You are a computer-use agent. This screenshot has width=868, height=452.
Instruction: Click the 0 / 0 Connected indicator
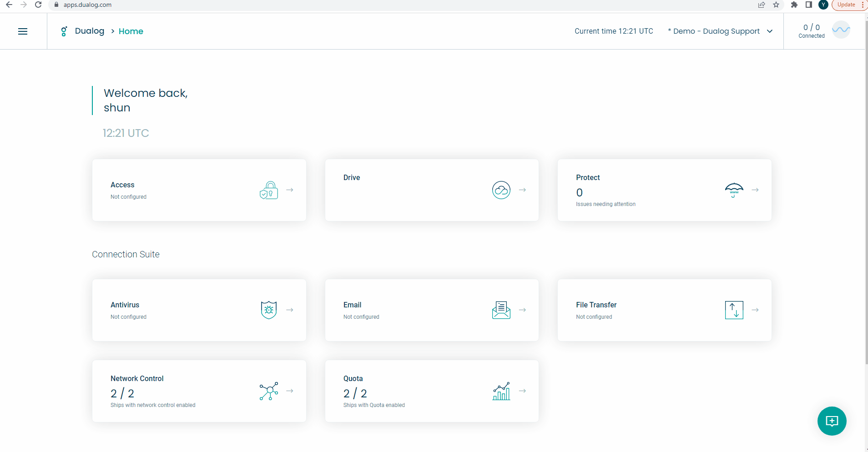pos(812,31)
